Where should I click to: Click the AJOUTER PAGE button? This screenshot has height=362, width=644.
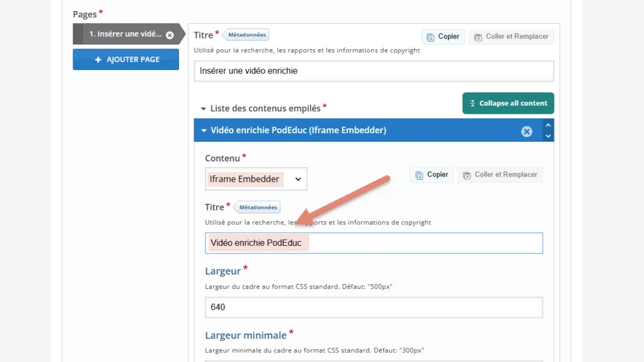(125, 60)
